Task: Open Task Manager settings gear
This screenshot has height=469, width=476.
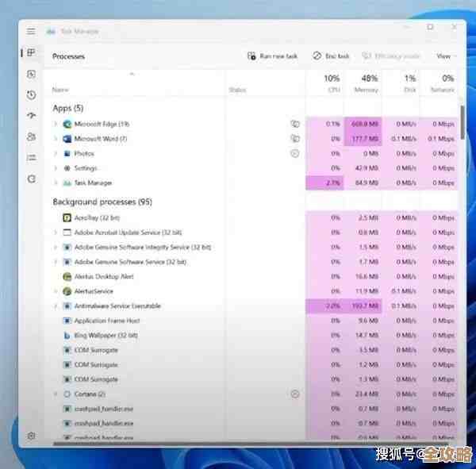Action: coord(31,436)
